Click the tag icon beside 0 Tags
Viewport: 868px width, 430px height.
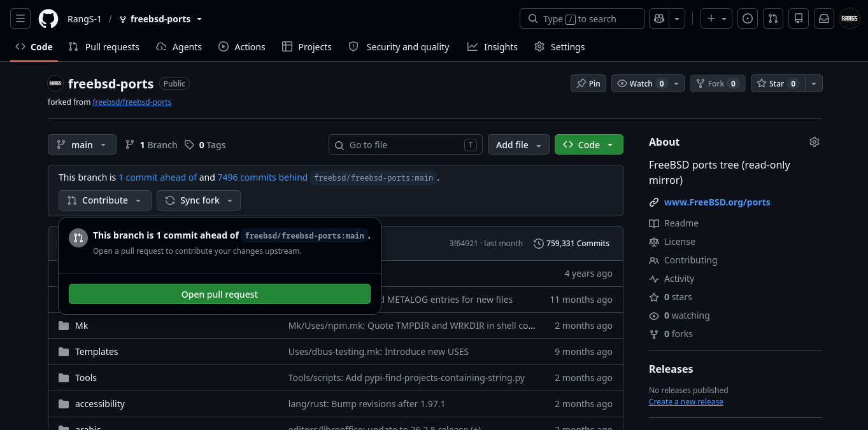pos(189,145)
